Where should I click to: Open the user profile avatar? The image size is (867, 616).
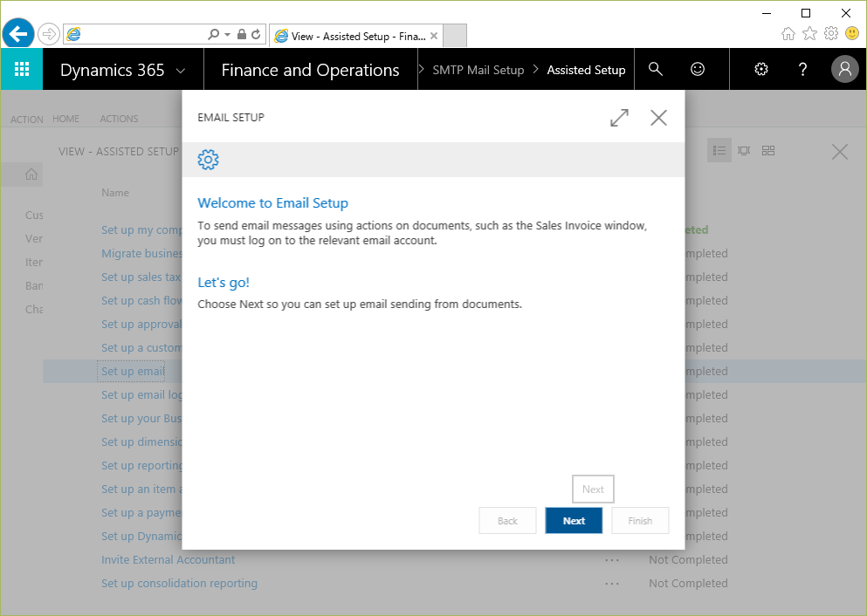[844, 69]
